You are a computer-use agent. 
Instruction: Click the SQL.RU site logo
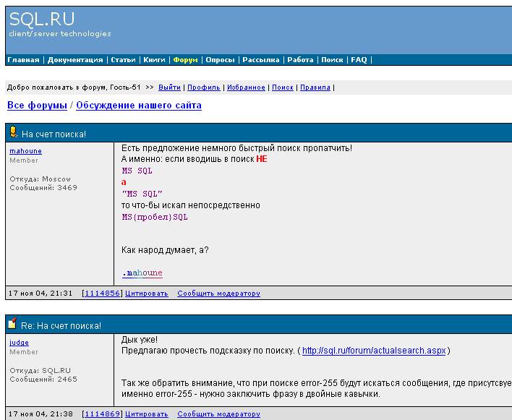click(x=42, y=19)
